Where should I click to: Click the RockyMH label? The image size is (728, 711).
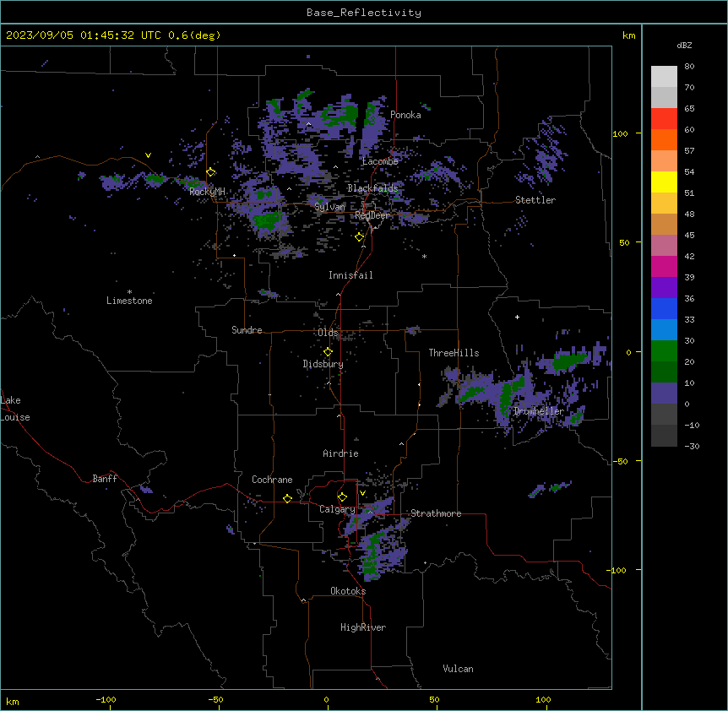(207, 192)
